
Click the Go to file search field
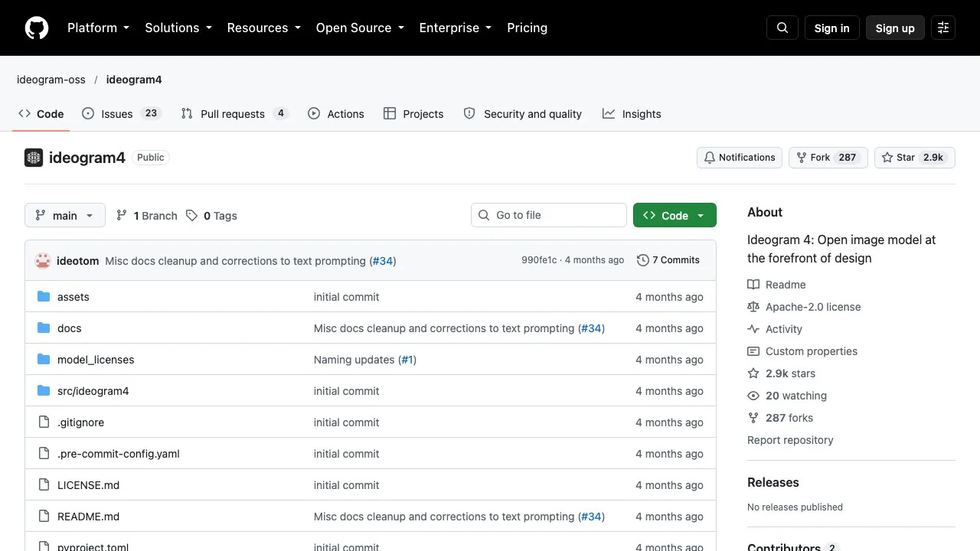tap(549, 215)
